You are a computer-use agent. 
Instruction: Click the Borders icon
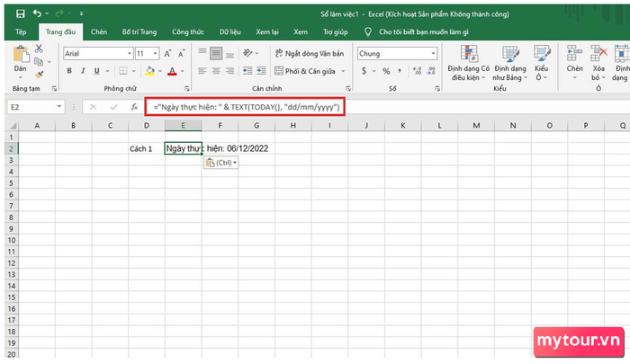point(123,71)
